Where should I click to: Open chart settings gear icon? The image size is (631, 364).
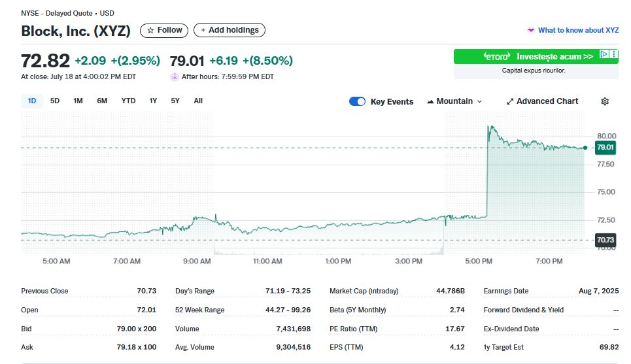point(605,101)
